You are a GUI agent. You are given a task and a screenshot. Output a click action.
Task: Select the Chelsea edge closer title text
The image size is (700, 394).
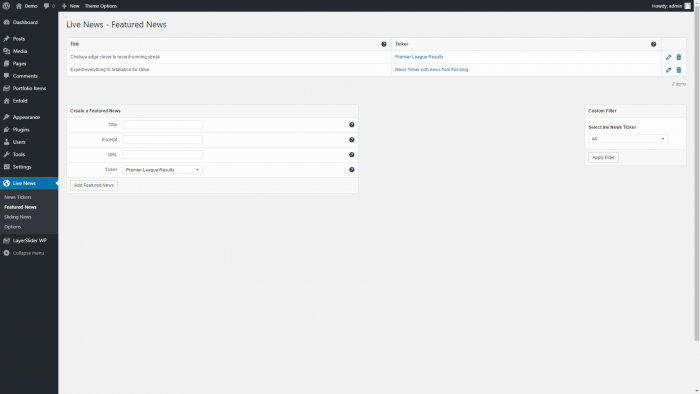[115, 57]
